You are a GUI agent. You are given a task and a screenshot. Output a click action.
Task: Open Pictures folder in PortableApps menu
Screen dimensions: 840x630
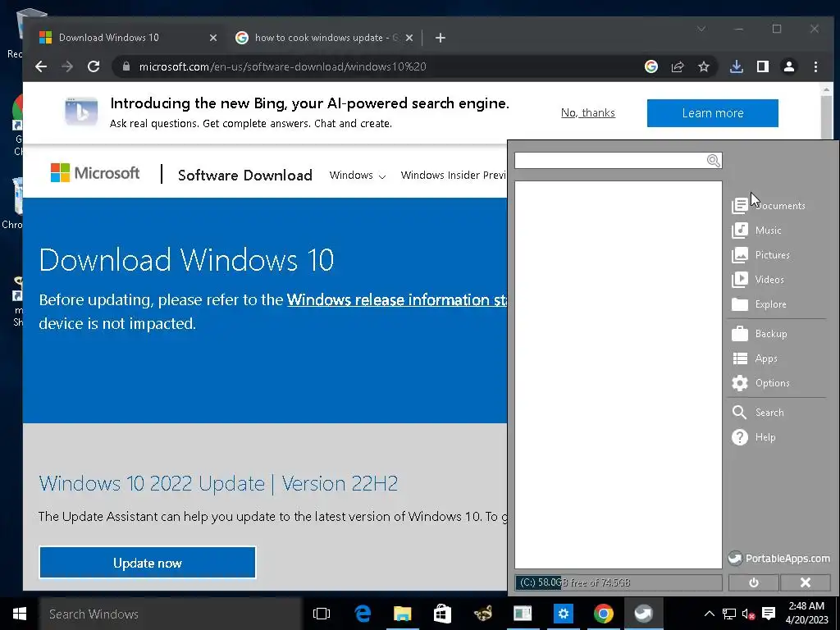[x=760, y=255]
